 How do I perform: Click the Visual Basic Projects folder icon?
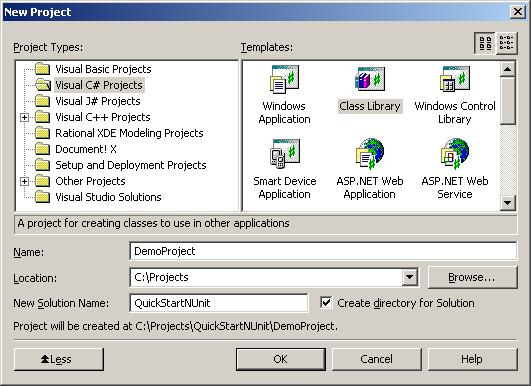43,69
